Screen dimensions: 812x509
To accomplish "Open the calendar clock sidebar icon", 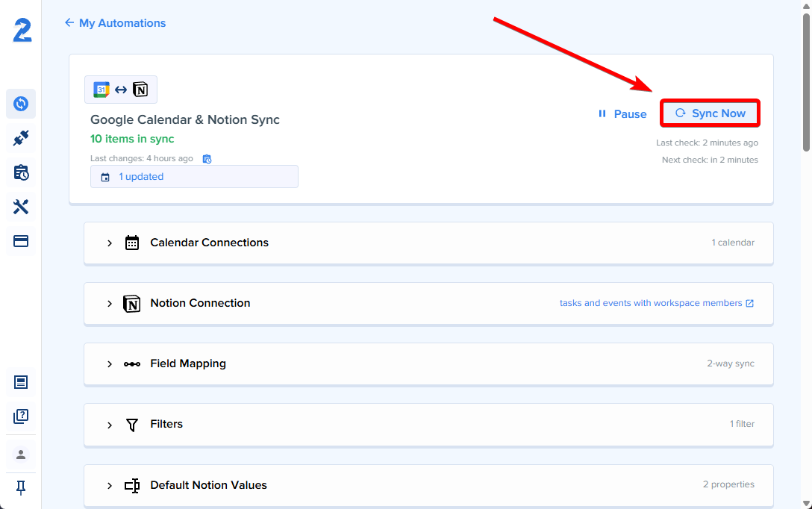I will click(21, 172).
